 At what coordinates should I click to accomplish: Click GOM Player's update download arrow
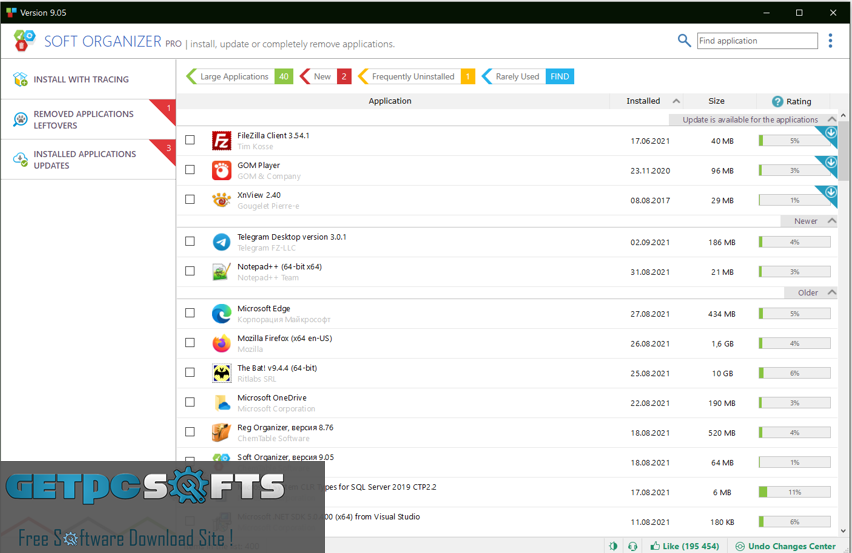(x=831, y=162)
